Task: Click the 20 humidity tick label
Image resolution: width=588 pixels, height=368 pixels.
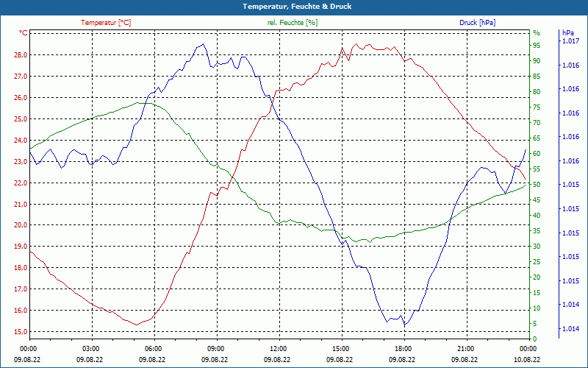Action: (537, 277)
